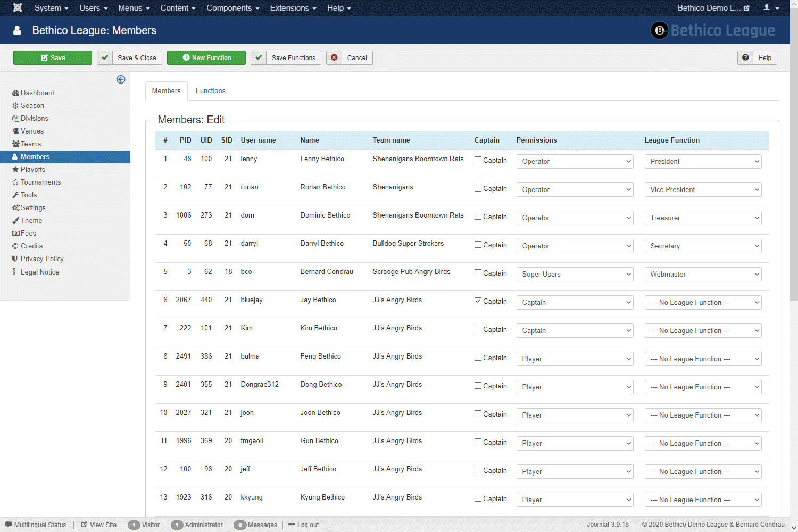Click the Settings gears icon
Screen dimensions: 798x532
coord(15,208)
